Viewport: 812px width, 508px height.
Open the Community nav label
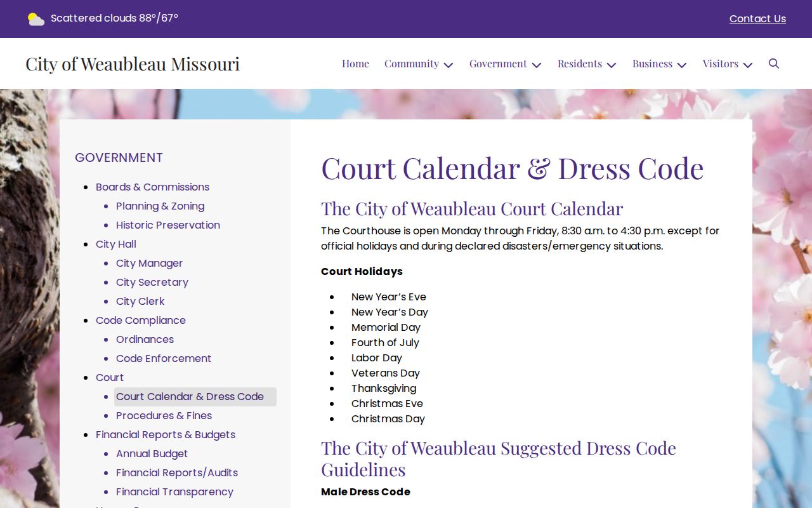[x=411, y=63]
